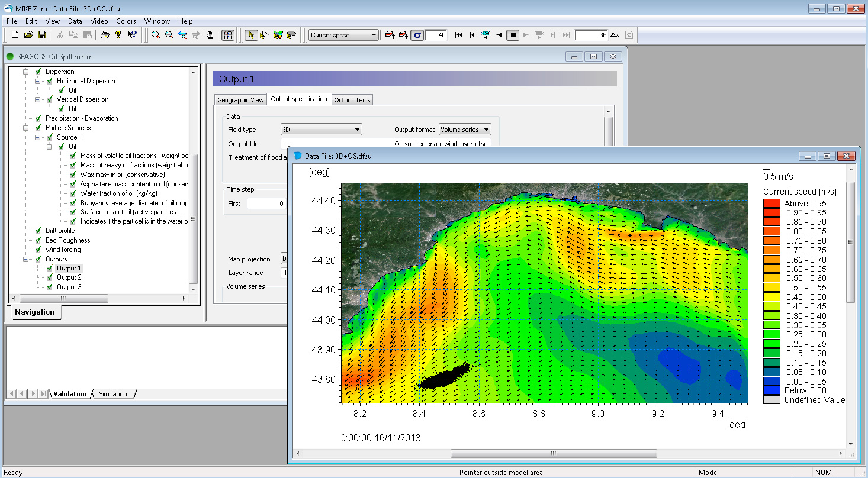The image size is (868, 478).
Task: Select Output 3 in the tree
Action: (69, 287)
